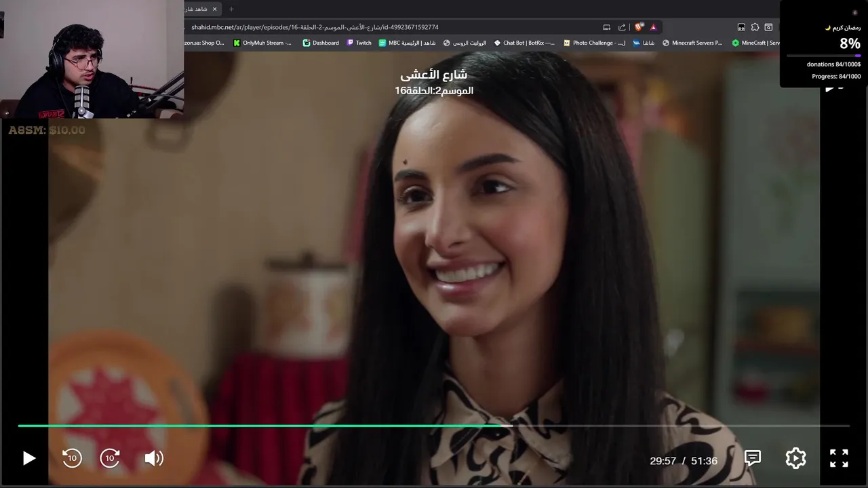Skip forward 10 seconds
This screenshot has width=868, height=488.
click(110, 458)
